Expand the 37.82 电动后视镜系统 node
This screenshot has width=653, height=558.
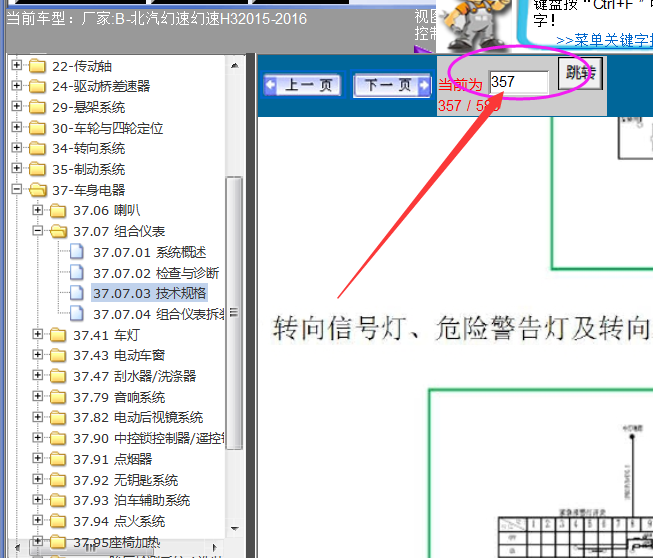tap(37, 417)
